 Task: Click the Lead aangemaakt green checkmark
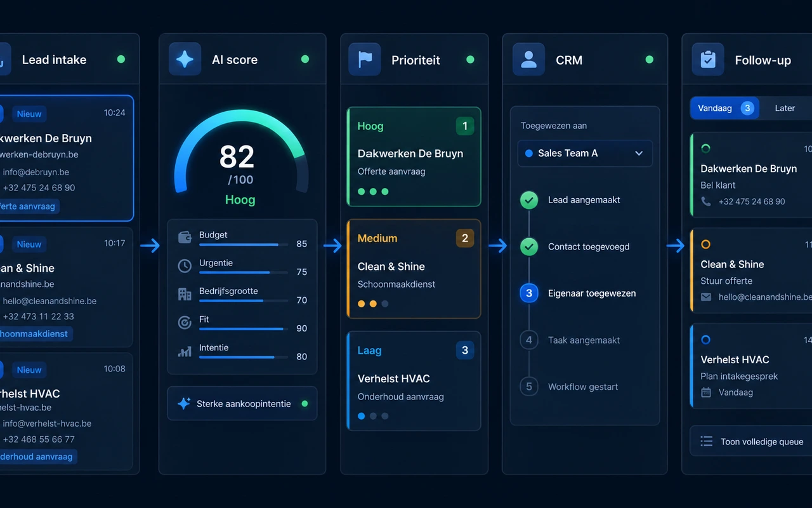click(529, 200)
